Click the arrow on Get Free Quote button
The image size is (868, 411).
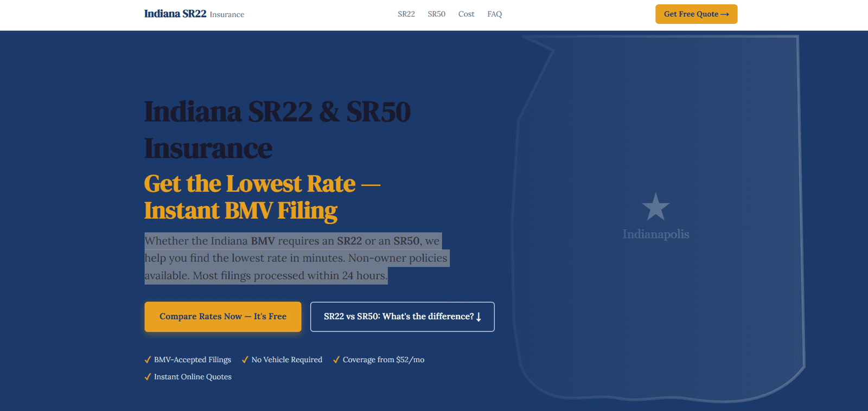pyautogui.click(x=725, y=14)
